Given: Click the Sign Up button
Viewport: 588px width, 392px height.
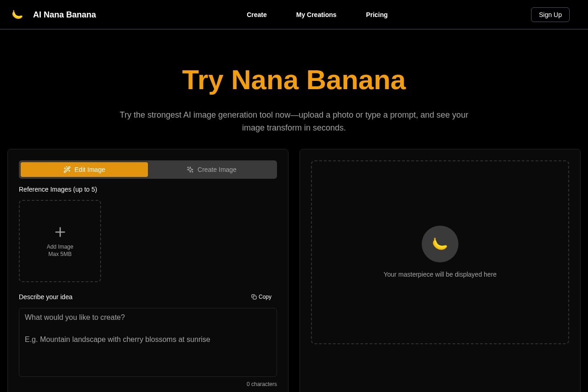Looking at the screenshot, I should pyautogui.click(x=550, y=14).
